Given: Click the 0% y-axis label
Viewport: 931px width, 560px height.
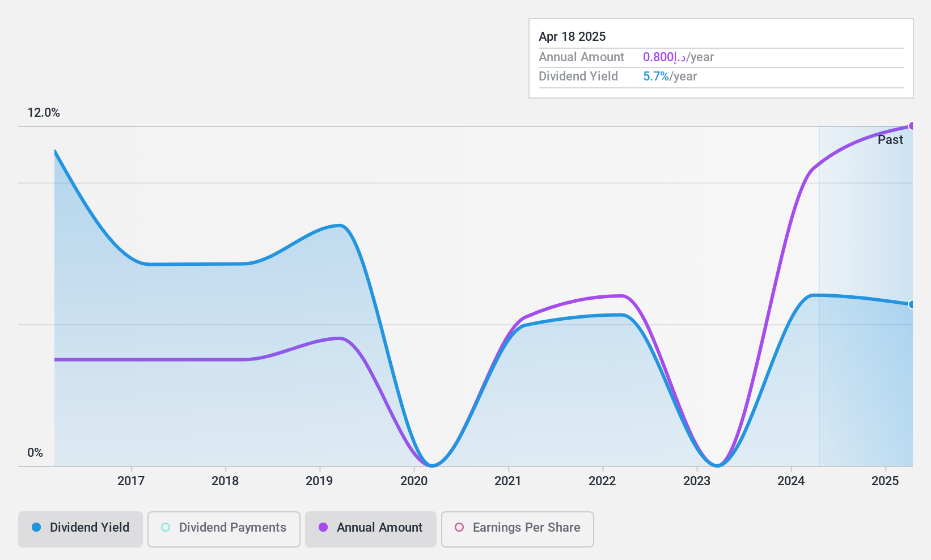Looking at the screenshot, I should 35,453.
